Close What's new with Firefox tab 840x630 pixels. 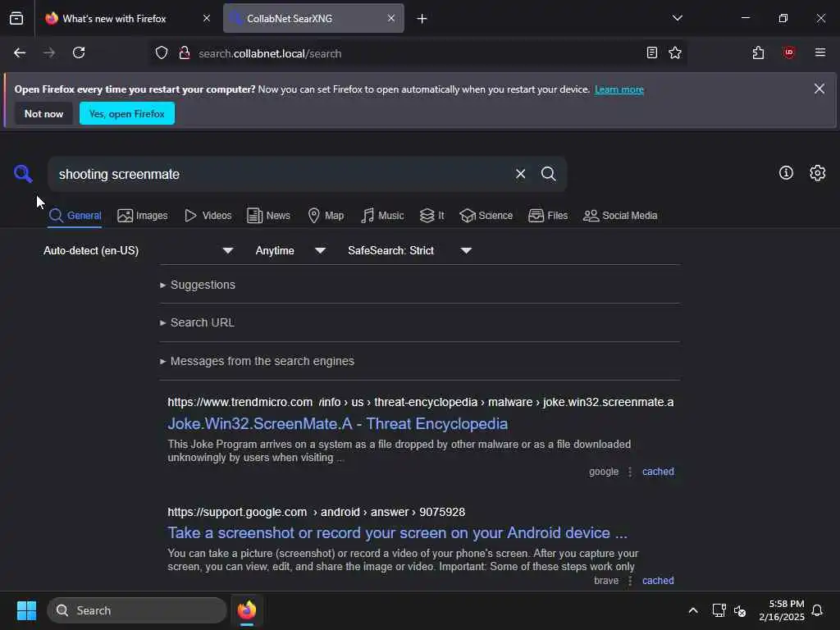tap(207, 18)
